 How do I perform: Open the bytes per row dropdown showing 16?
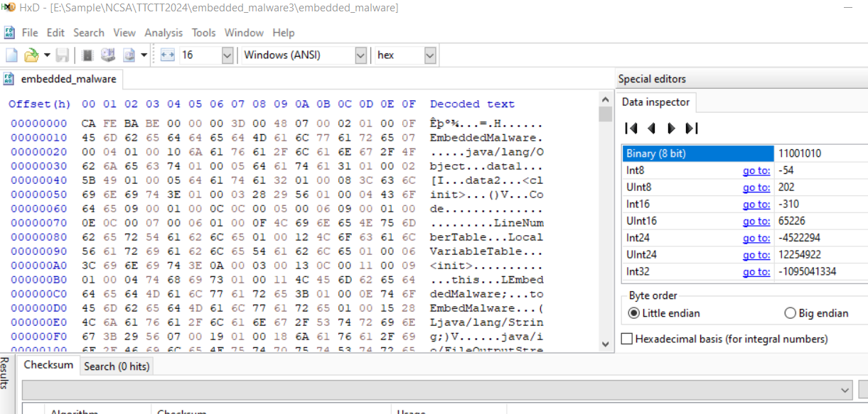[227, 55]
